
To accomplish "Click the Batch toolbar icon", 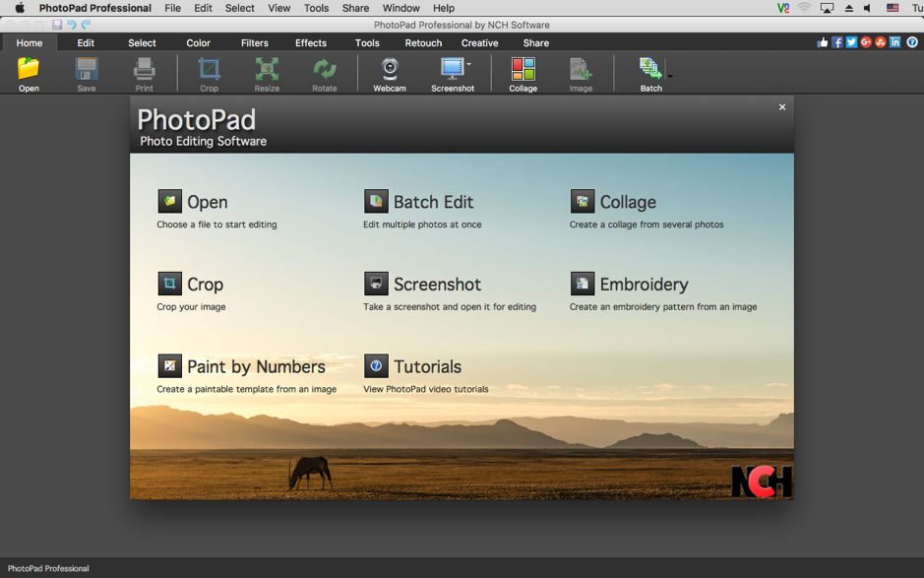I will 649,69.
